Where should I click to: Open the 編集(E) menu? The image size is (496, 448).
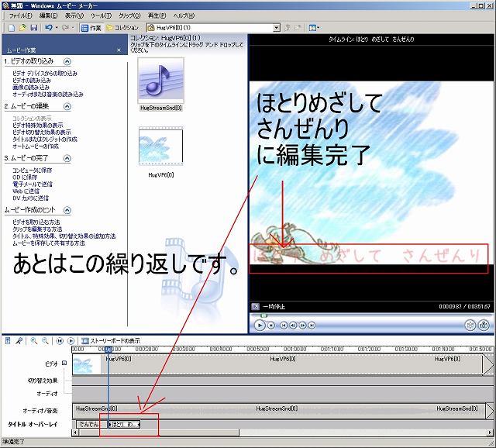48,16
